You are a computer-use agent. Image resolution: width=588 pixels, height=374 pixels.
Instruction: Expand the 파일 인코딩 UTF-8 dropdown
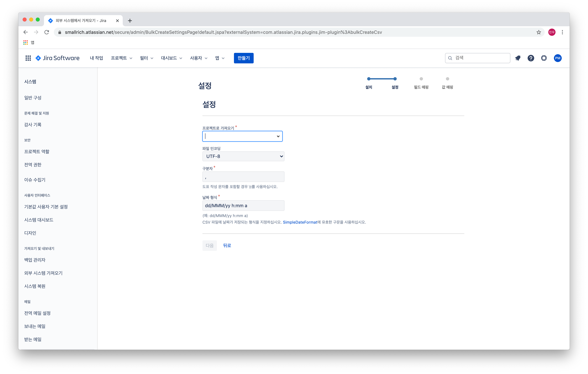click(243, 156)
